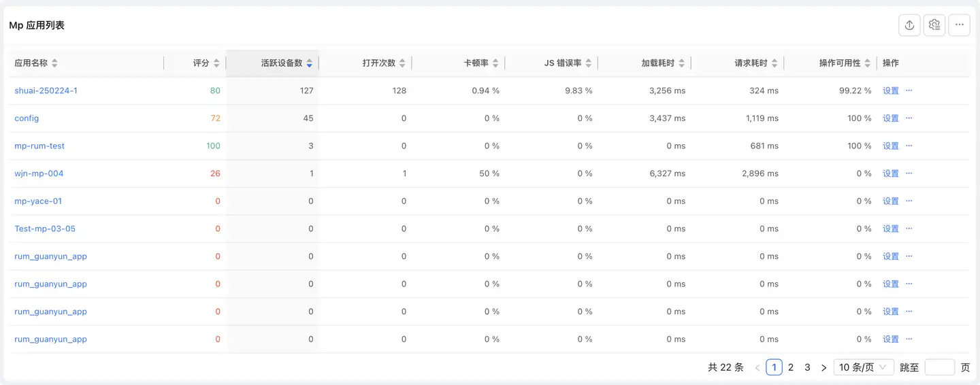Open the 10 条/页 page size dropdown
This screenshot has width=980, height=385.
(864, 367)
